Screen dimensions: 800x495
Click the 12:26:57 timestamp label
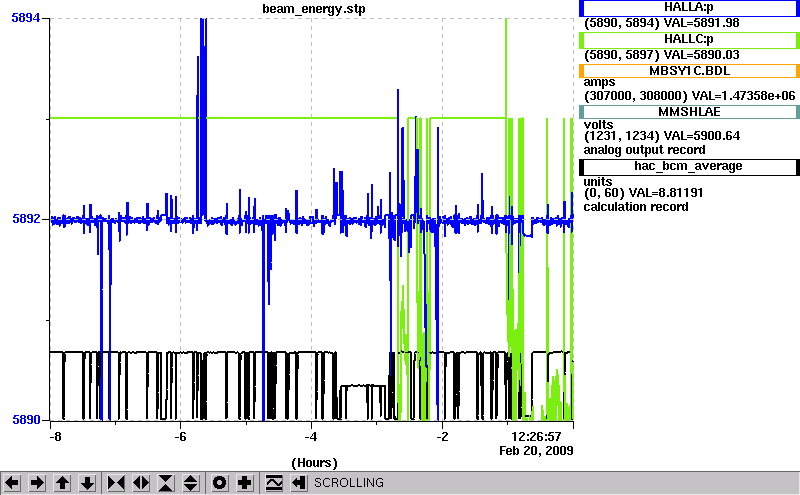(x=536, y=437)
